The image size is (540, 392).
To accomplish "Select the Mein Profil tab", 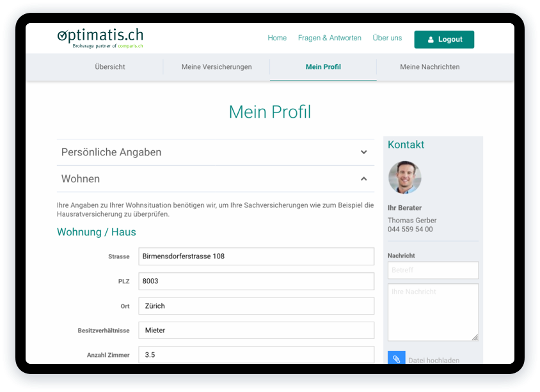I will 323,67.
